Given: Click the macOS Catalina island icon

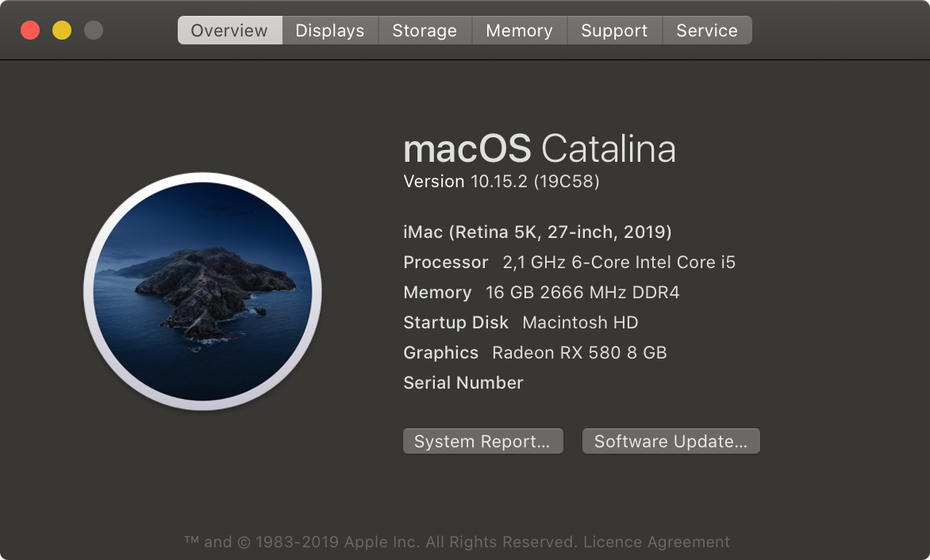Looking at the screenshot, I should pos(203,291).
